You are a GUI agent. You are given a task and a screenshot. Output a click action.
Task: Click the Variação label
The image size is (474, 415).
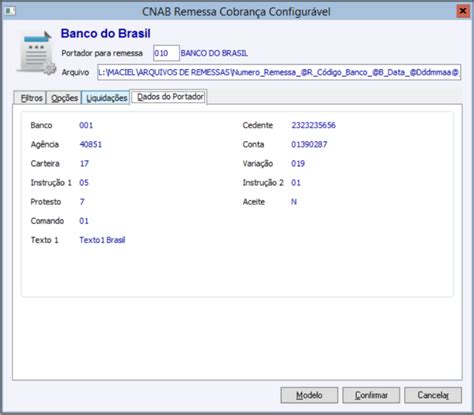point(258,164)
